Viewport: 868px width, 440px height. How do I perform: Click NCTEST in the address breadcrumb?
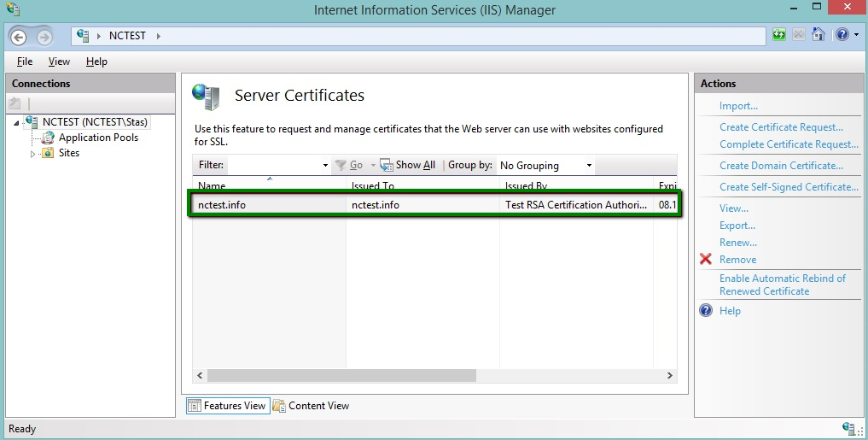coord(127,36)
